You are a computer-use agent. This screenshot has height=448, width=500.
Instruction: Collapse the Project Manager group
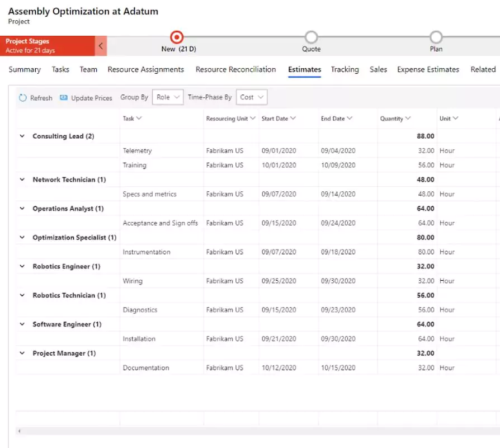[x=22, y=353]
